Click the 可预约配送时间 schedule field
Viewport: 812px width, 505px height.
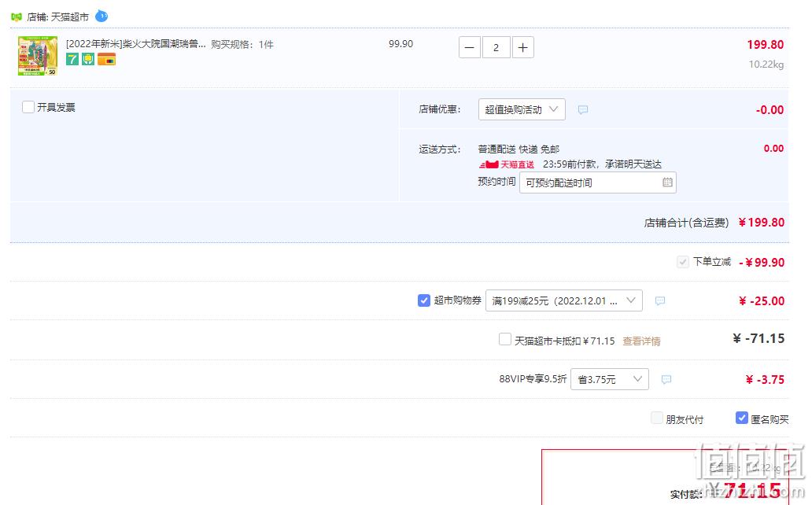click(598, 182)
